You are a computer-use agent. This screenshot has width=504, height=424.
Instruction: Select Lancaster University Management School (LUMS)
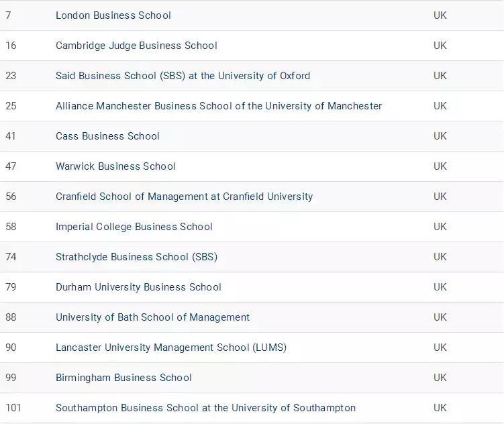pos(170,348)
